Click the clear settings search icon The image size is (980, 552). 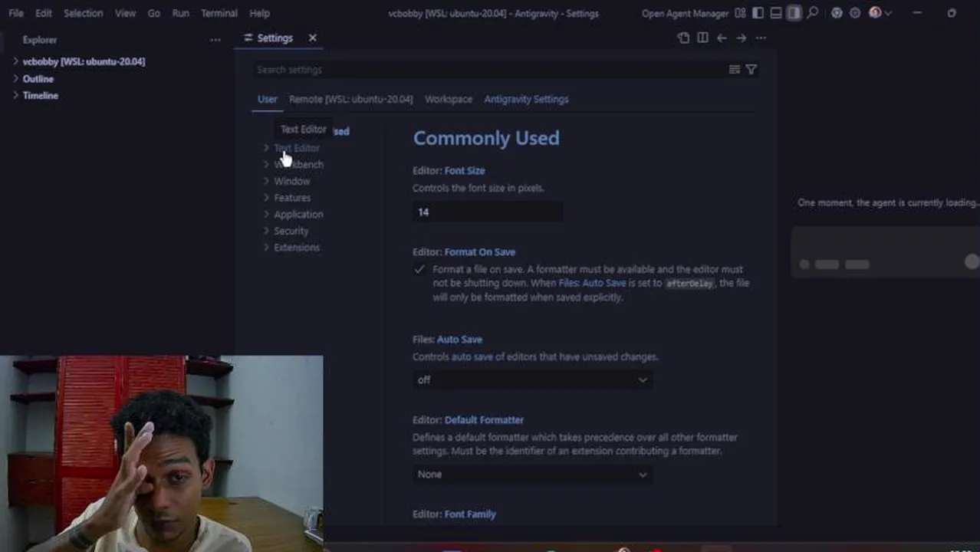point(734,70)
